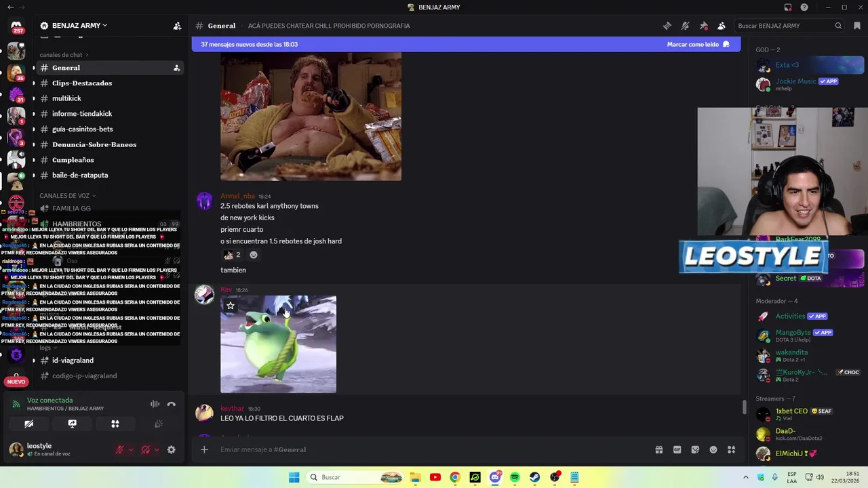The image size is (868, 488).
Task: Go back with the title bar arrow
Action: [x=10, y=7]
